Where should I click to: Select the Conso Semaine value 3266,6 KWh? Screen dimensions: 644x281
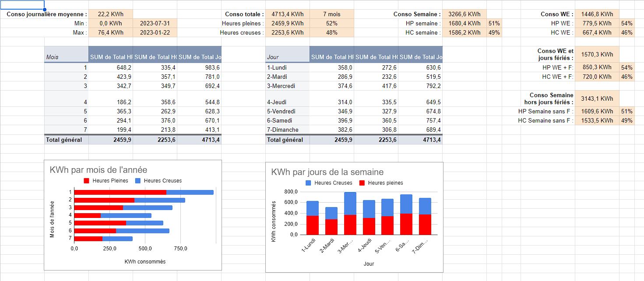464,14
